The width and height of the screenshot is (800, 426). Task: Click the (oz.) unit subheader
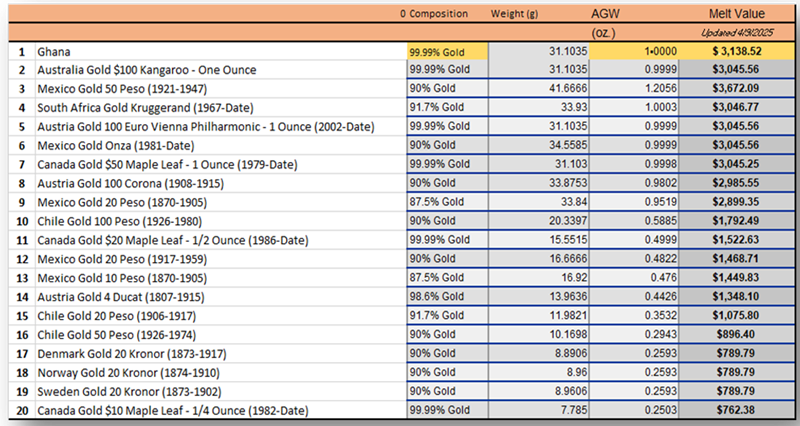[x=604, y=33]
